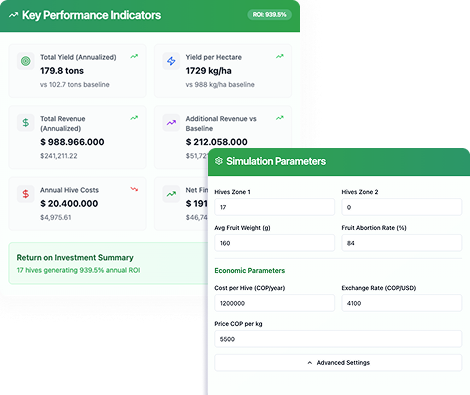Click the 'Return on Investment Summary' heading
The height and width of the screenshot is (395, 470).
[x=75, y=258]
